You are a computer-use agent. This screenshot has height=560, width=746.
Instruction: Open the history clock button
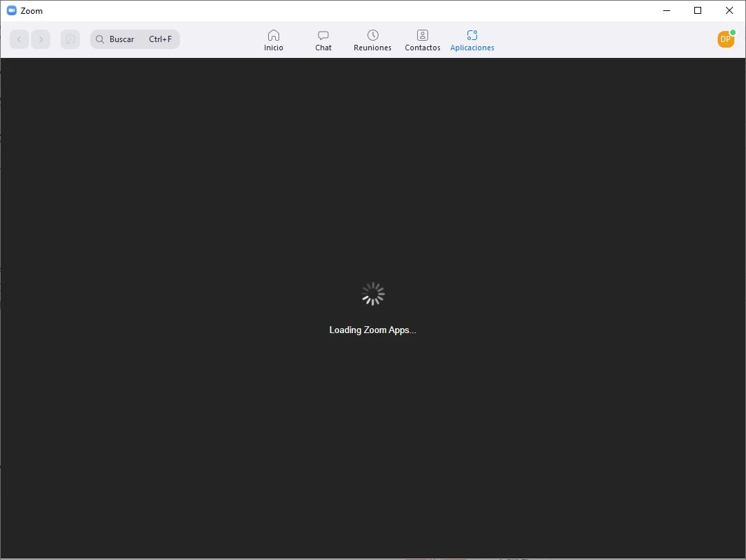click(70, 39)
